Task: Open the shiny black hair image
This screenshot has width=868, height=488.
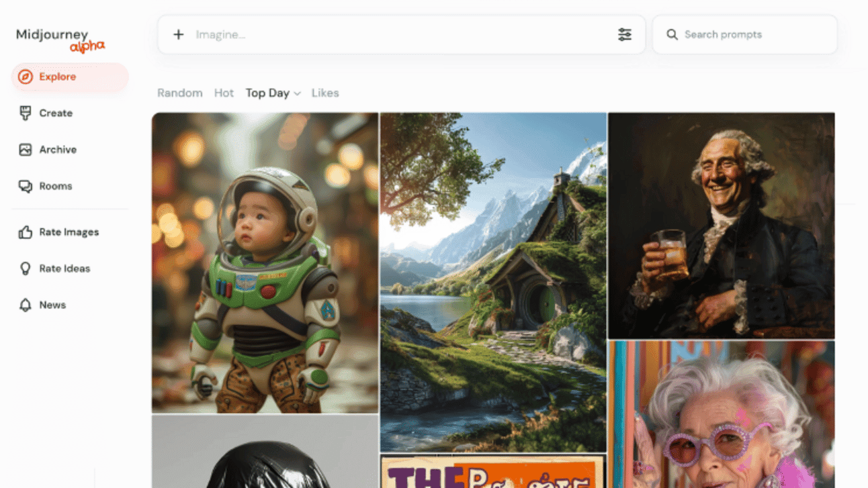Action: pyautogui.click(x=265, y=452)
